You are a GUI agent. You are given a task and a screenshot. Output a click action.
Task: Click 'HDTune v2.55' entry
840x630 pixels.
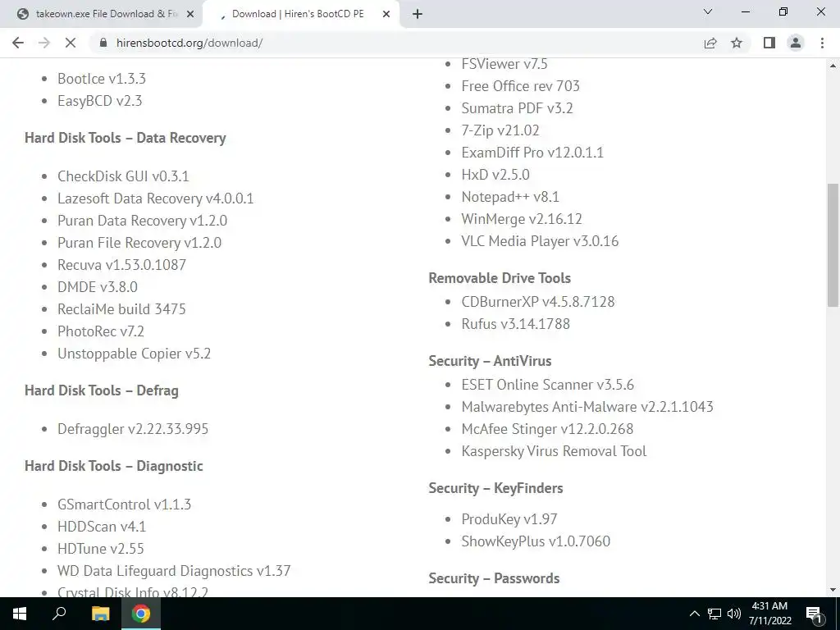(x=101, y=549)
